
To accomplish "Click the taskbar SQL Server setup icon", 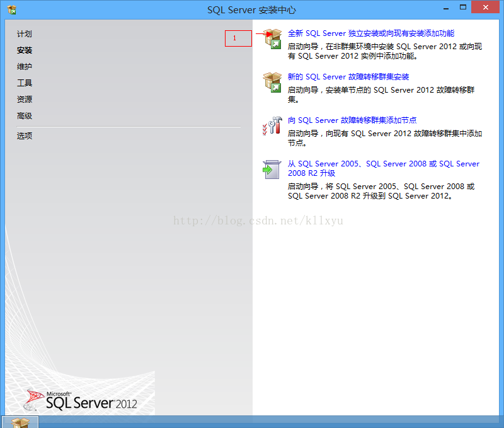I will [20, 422].
